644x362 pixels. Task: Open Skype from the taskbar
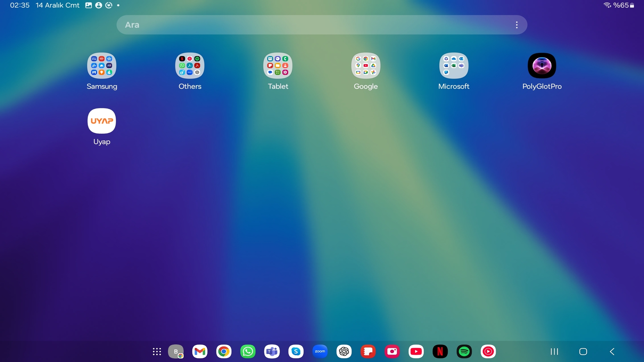tap(296, 352)
